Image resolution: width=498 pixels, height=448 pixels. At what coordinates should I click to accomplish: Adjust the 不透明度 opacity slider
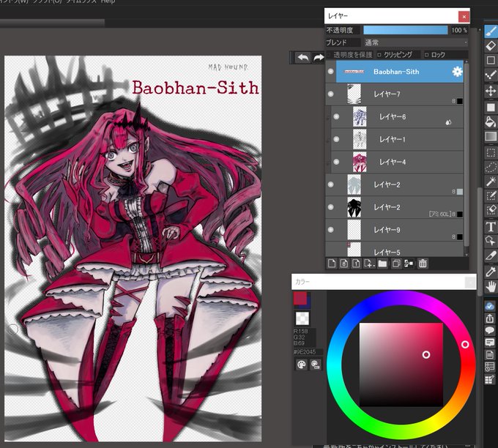pyautogui.click(x=406, y=30)
